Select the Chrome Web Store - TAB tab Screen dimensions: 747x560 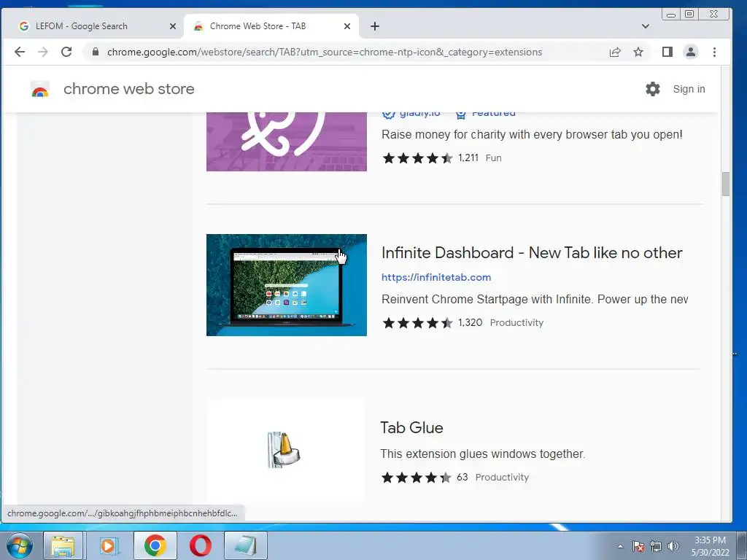pos(271,26)
